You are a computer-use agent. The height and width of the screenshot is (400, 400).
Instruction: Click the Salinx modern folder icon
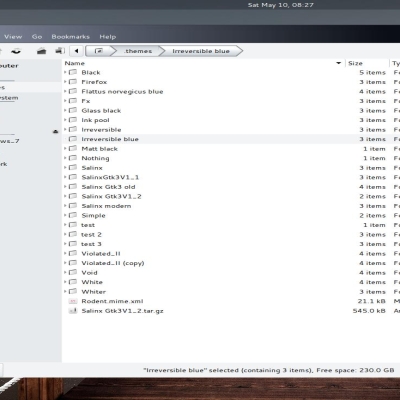(73, 206)
